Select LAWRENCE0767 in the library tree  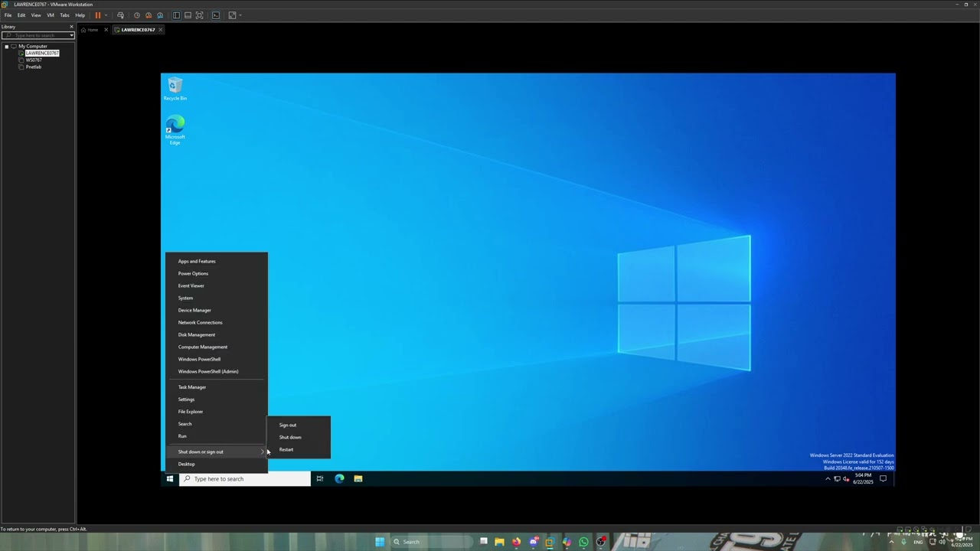[41, 54]
